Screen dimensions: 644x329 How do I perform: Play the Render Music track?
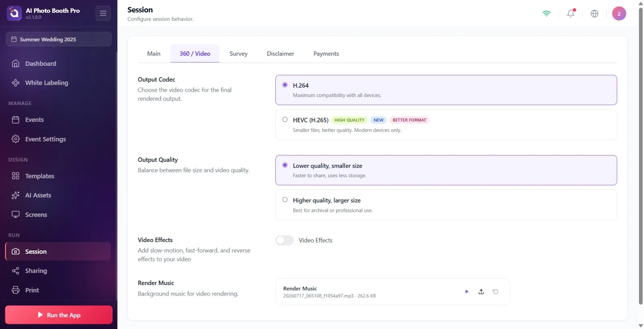(467, 292)
